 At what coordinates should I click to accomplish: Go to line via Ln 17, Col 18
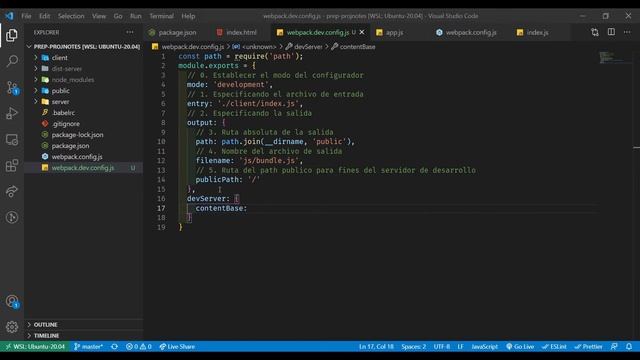coord(376,347)
